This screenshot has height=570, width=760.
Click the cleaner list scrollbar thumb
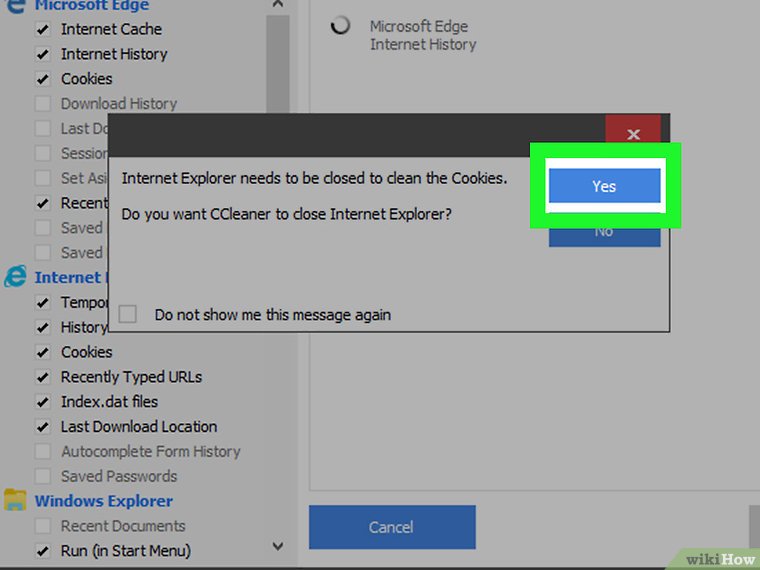click(278, 64)
